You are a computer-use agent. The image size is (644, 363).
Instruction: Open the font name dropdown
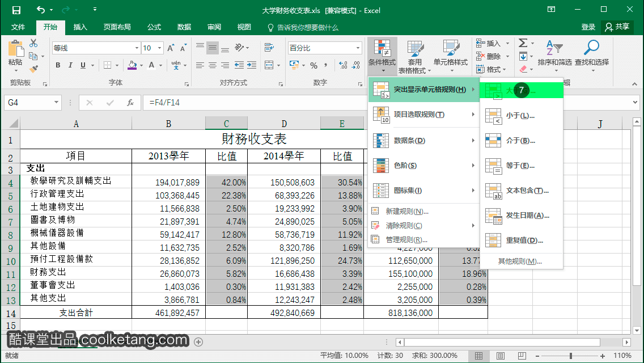pyautogui.click(x=137, y=48)
